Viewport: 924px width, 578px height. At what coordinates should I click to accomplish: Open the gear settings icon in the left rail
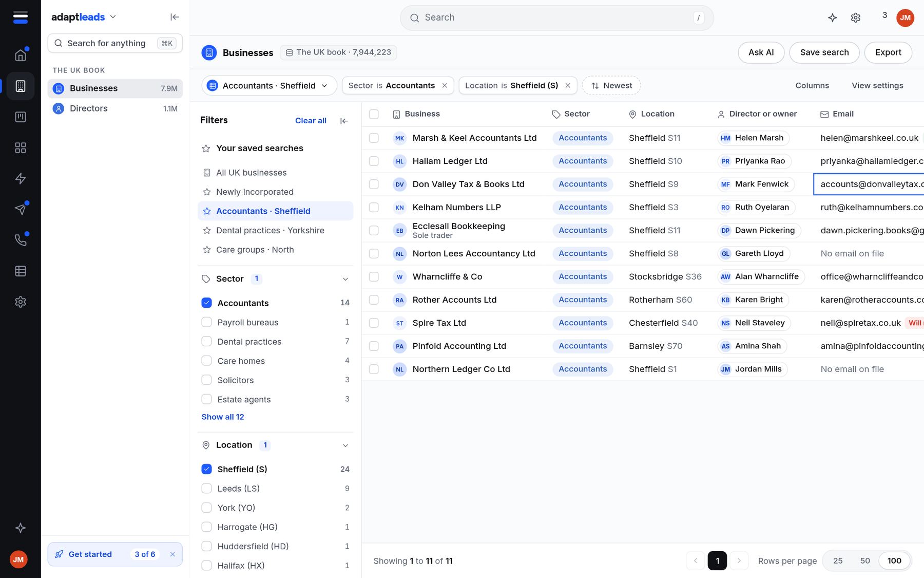pyautogui.click(x=21, y=302)
